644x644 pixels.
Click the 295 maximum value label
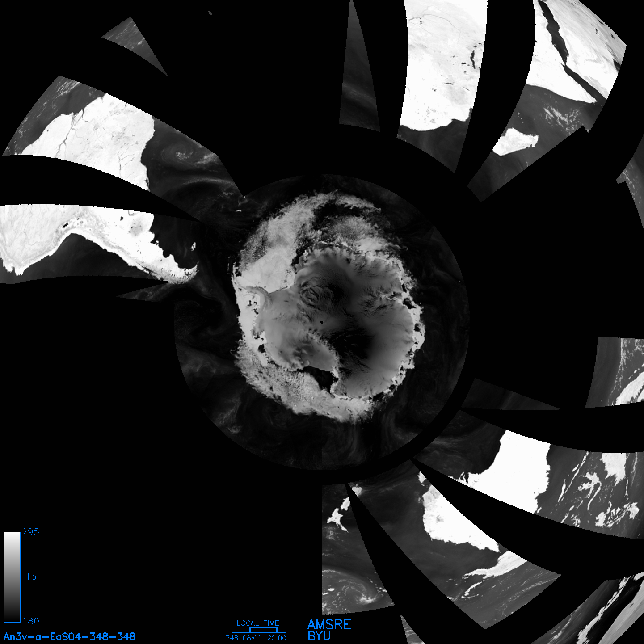tap(31, 532)
